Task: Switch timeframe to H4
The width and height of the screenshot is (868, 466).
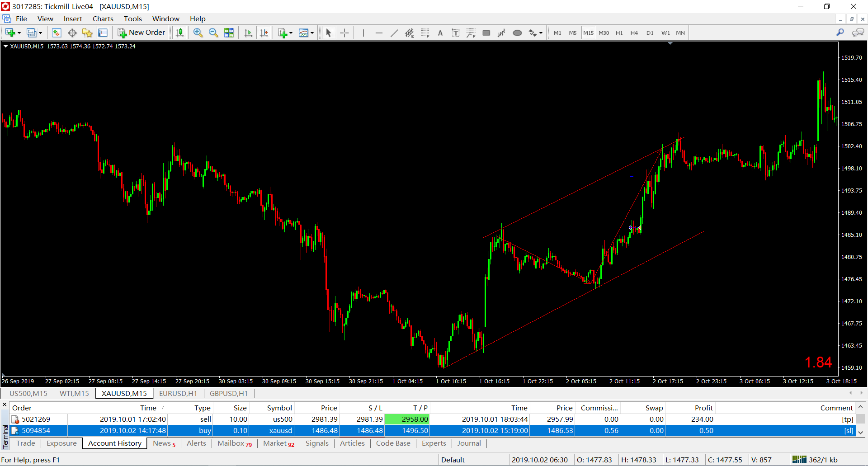Action: click(634, 33)
